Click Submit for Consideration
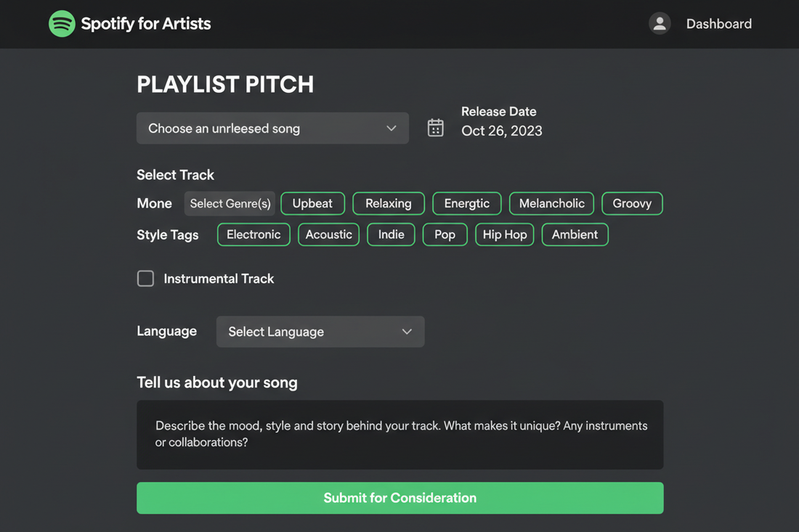 [x=399, y=498]
